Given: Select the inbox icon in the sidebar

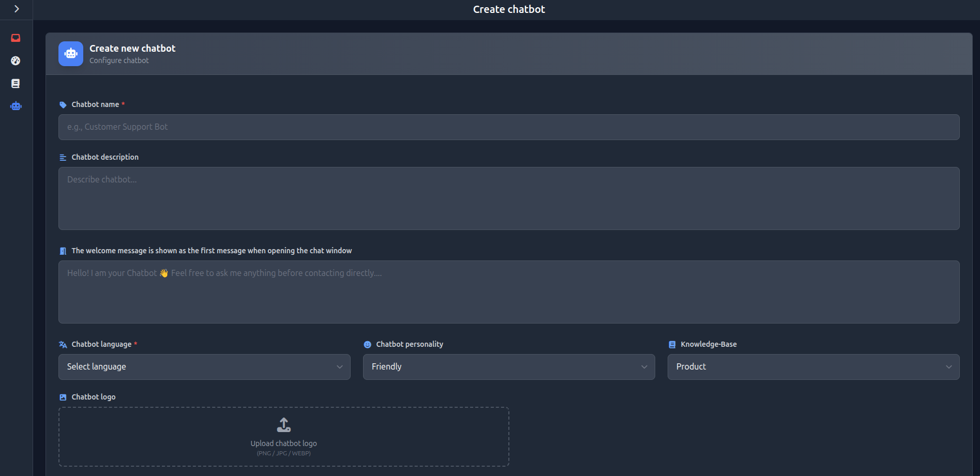Looking at the screenshot, I should (x=16, y=38).
